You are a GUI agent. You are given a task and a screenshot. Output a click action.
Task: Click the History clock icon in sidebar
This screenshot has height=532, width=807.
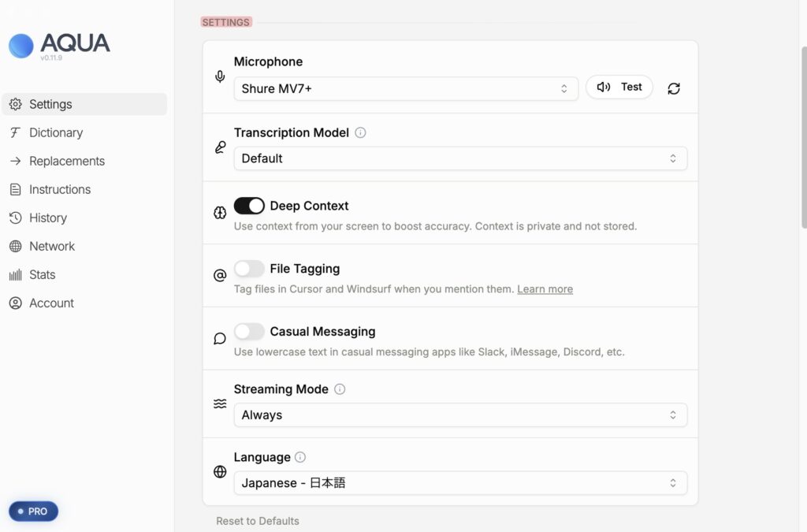pyautogui.click(x=15, y=218)
